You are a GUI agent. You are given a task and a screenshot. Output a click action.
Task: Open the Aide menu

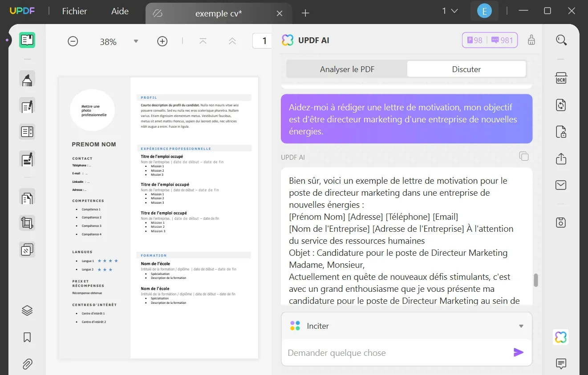(x=119, y=11)
